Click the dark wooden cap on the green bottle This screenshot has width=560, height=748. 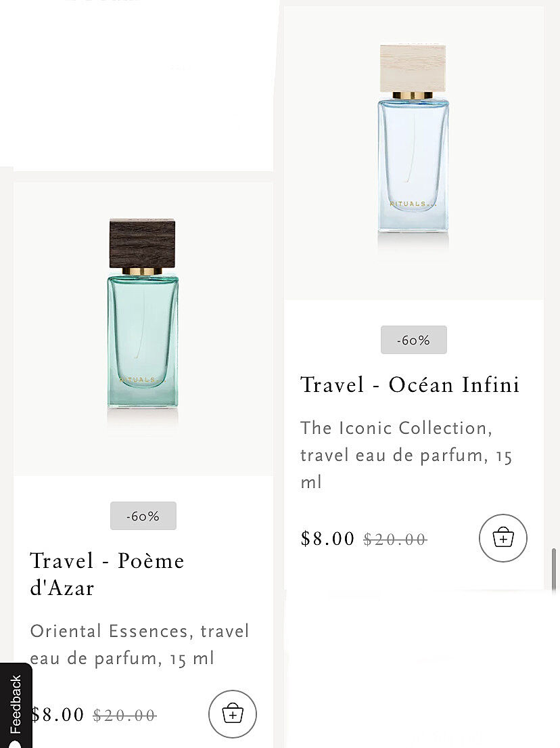coord(142,244)
